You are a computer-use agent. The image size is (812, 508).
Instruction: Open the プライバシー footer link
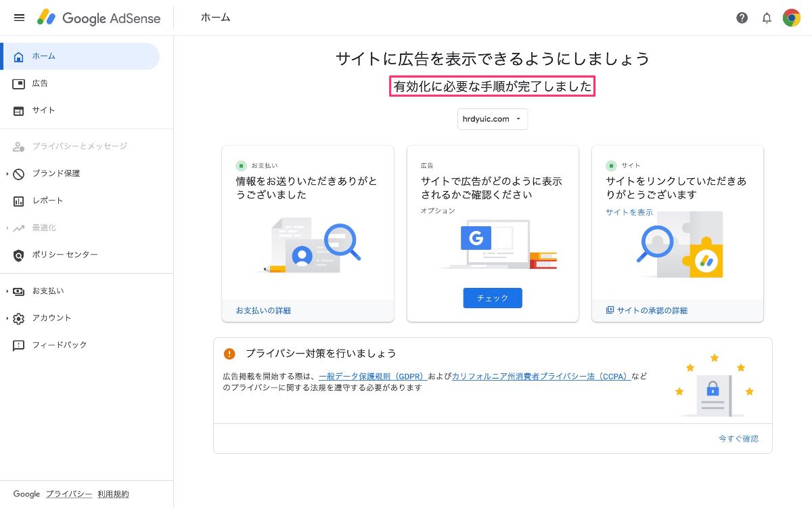coord(69,494)
